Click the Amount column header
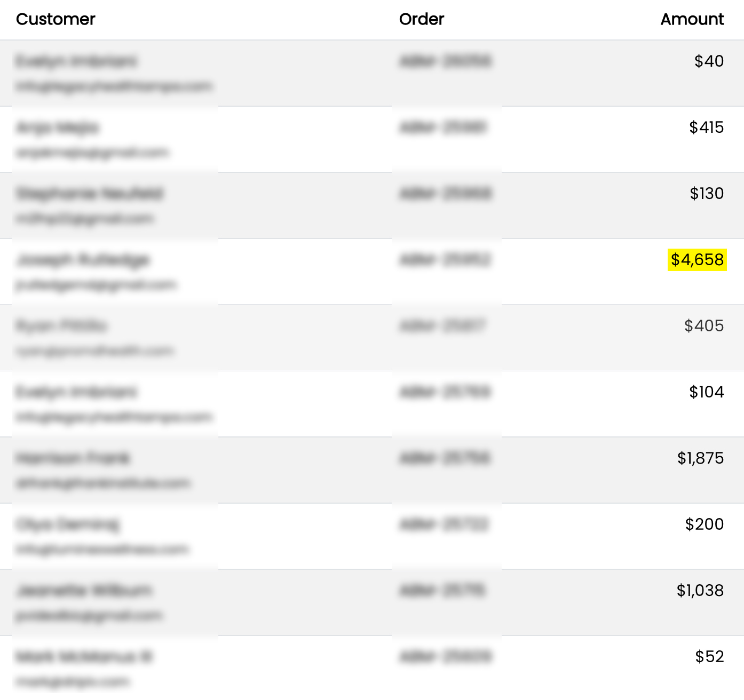The image size is (744, 700). [x=692, y=19]
